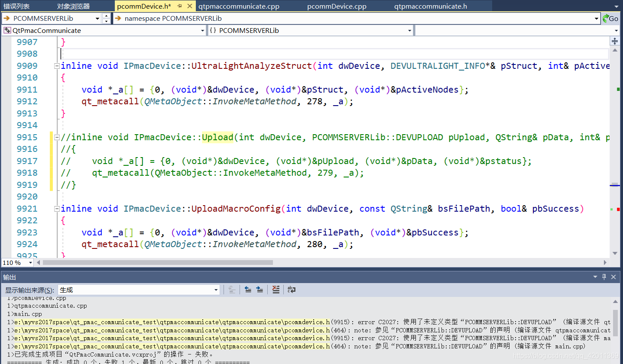Screen dimensions: 623x364
Task: Click UploadMacroConfig function name
Action: point(236,209)
